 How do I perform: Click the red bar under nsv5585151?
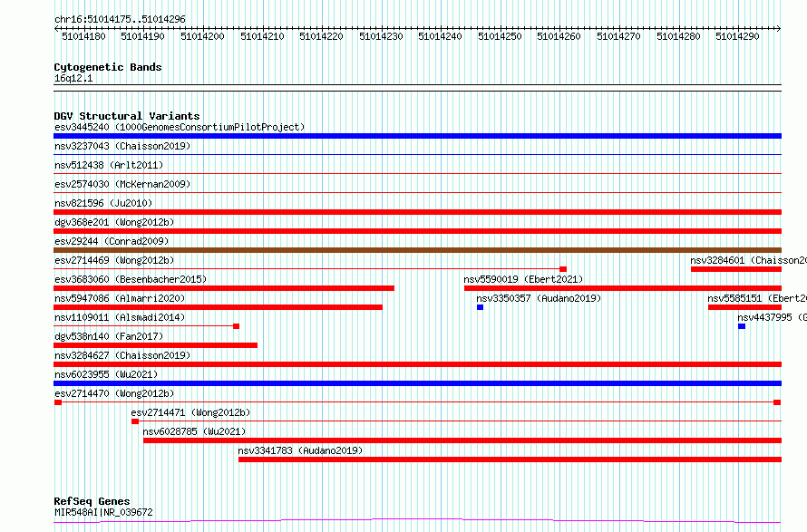tap(744, 307)
